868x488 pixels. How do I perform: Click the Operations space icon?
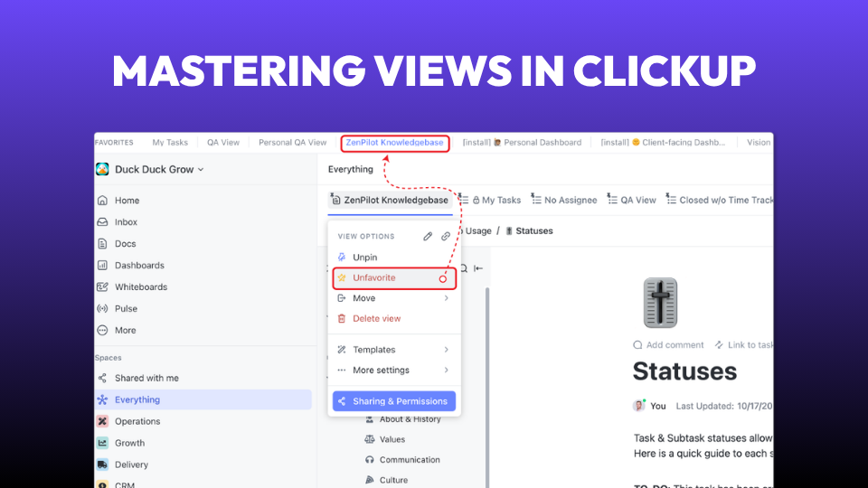pos(102,421)
